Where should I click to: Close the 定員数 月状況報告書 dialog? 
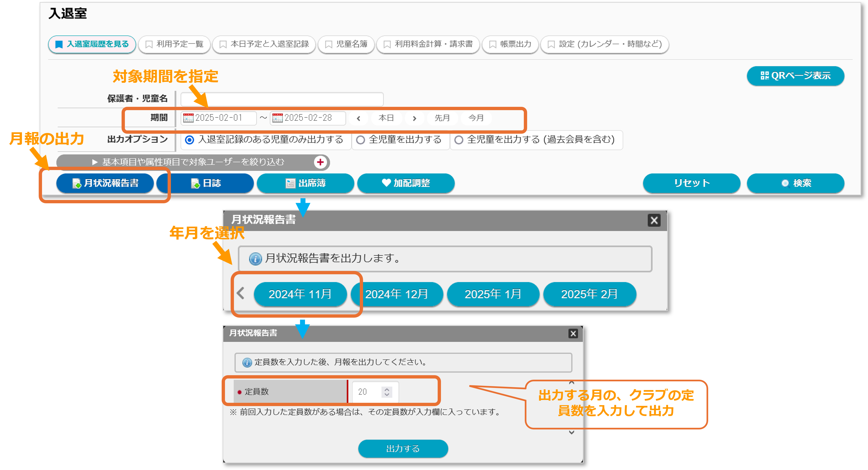coord(573,334)
